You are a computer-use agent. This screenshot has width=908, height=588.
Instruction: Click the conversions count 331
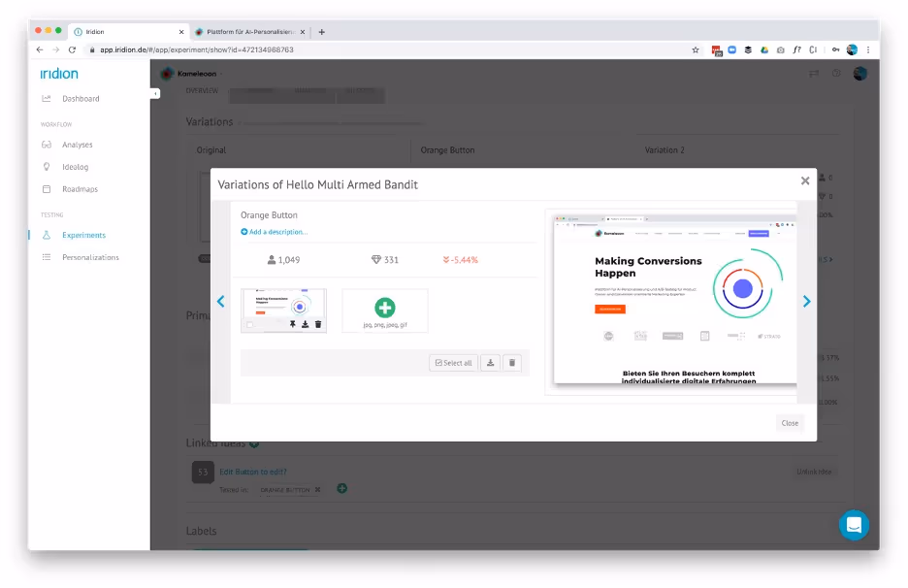(x=385, y=259)
